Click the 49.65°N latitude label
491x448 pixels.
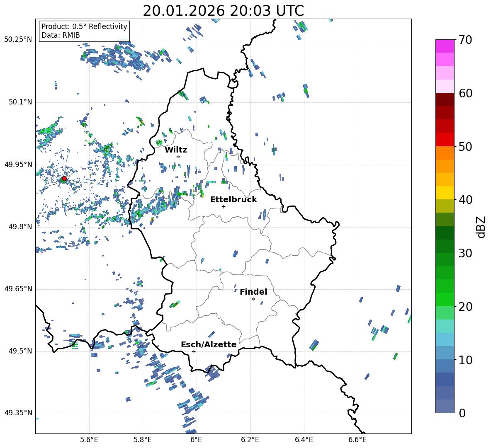[18, 289]
